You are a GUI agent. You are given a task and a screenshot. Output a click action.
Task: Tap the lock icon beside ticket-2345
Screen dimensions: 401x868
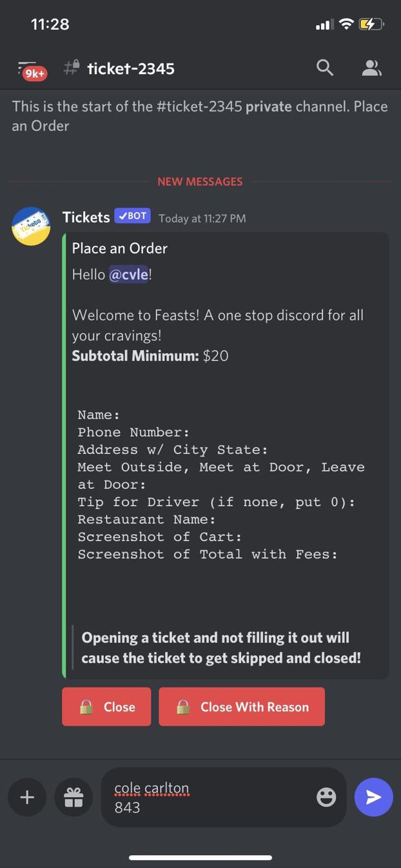click(77, 64)
